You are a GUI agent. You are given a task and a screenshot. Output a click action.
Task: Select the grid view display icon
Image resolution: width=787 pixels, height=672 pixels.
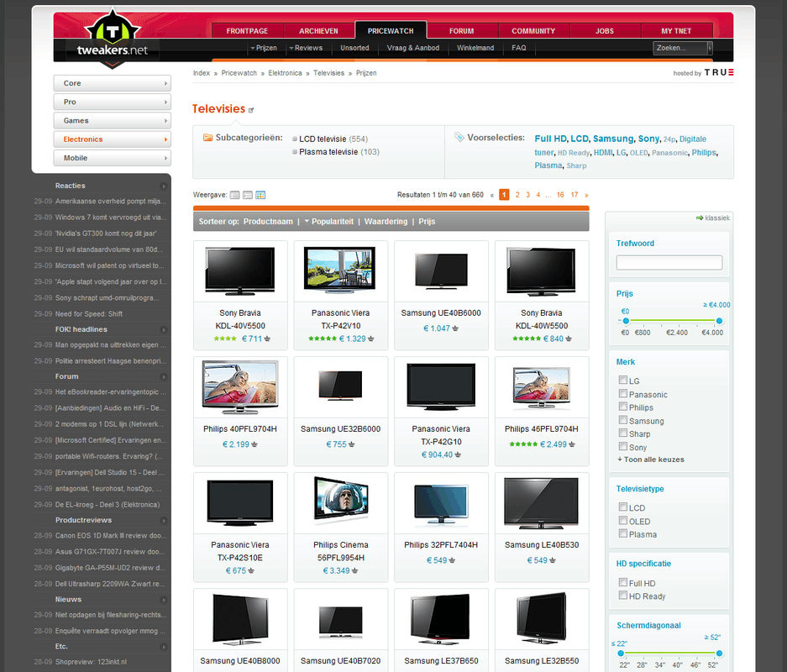(x=260, y=195)
